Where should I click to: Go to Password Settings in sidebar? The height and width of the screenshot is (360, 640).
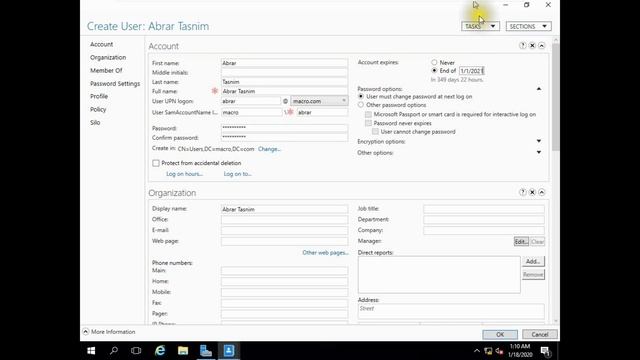click(115, 84)
